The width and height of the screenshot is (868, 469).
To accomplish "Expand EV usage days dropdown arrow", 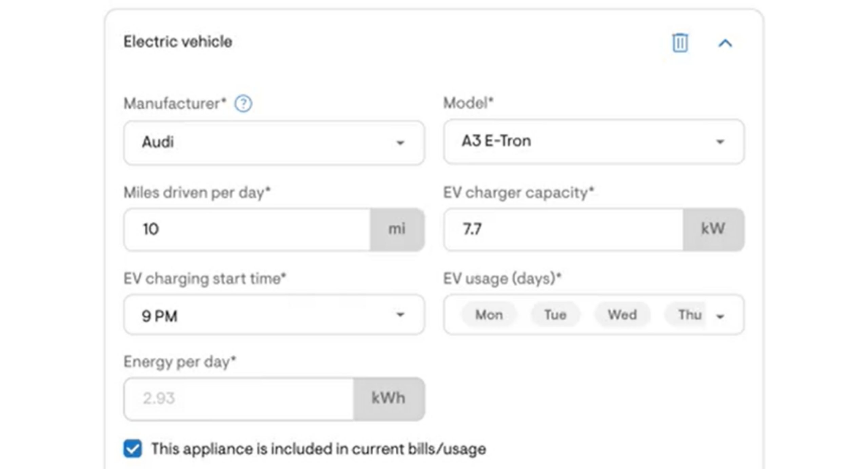I will tap(720, 316).
